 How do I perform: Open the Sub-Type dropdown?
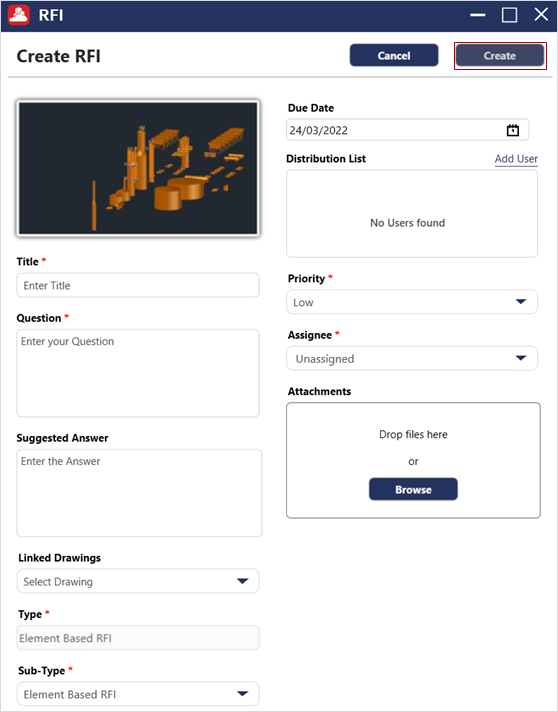138,694
